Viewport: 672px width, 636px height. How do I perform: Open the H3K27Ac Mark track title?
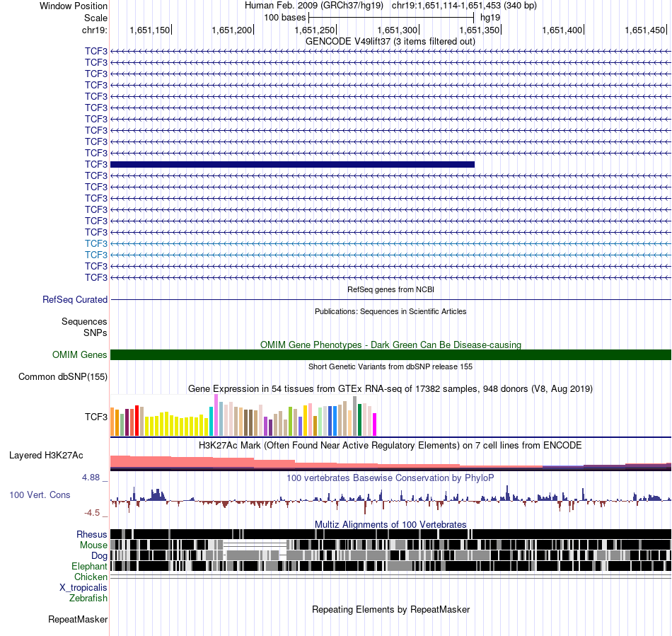coord(390,446)
